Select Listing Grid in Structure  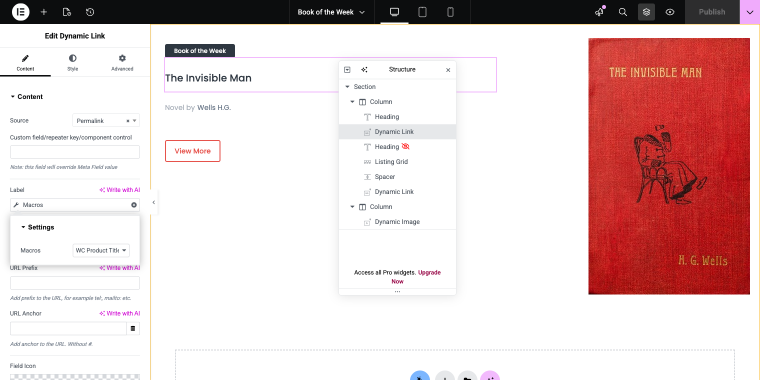(397, 162)
